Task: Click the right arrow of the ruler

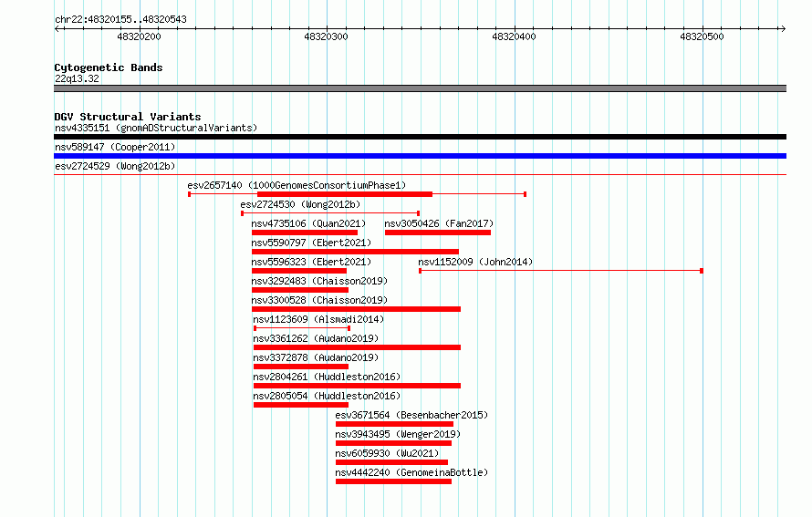Action: pos(783,29)
